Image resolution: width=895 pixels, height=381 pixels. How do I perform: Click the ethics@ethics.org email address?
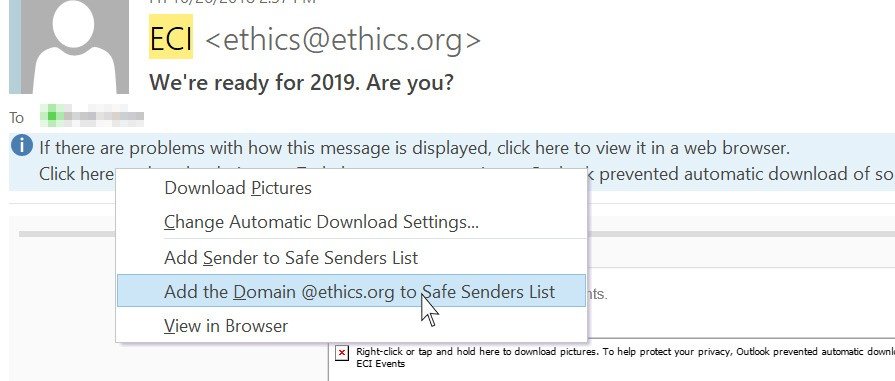tap(342, 39)
